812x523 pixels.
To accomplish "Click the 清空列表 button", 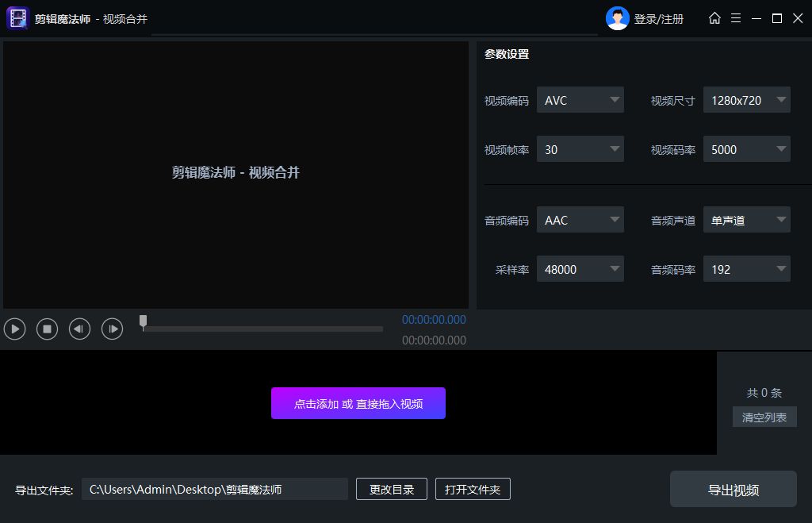I will pos(764,417).
